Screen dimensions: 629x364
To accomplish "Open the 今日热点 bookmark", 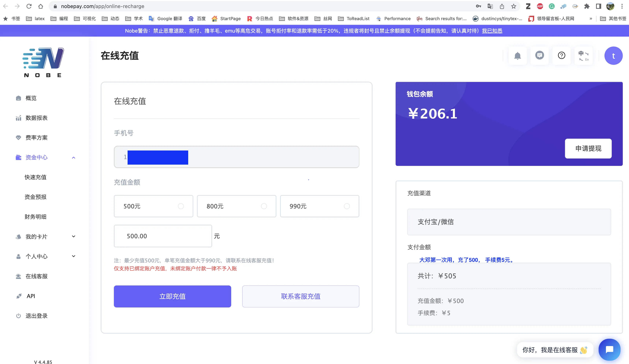I will pos(260,18).
